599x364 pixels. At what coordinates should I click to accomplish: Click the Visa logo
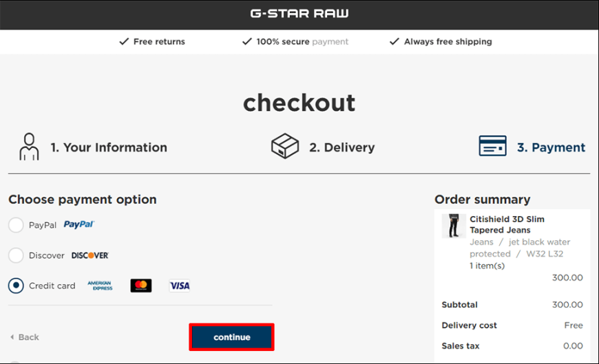(x=180, y=286)
